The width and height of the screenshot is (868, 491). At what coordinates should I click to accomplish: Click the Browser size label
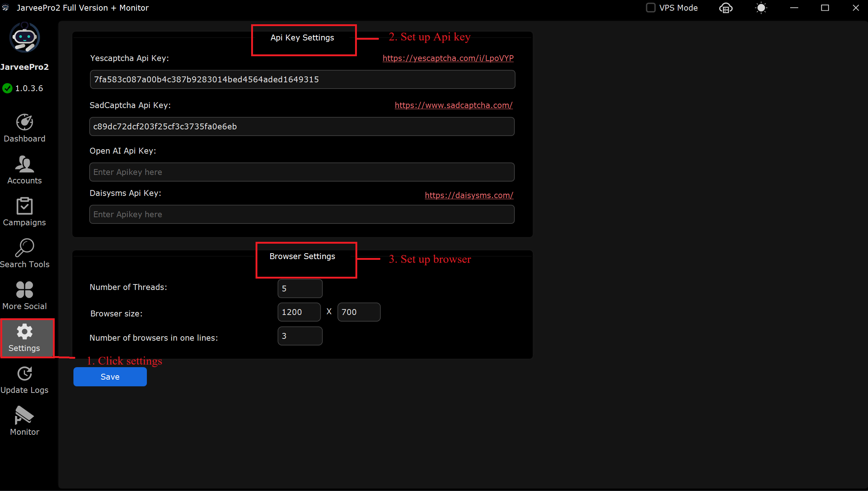click(116, 313)
